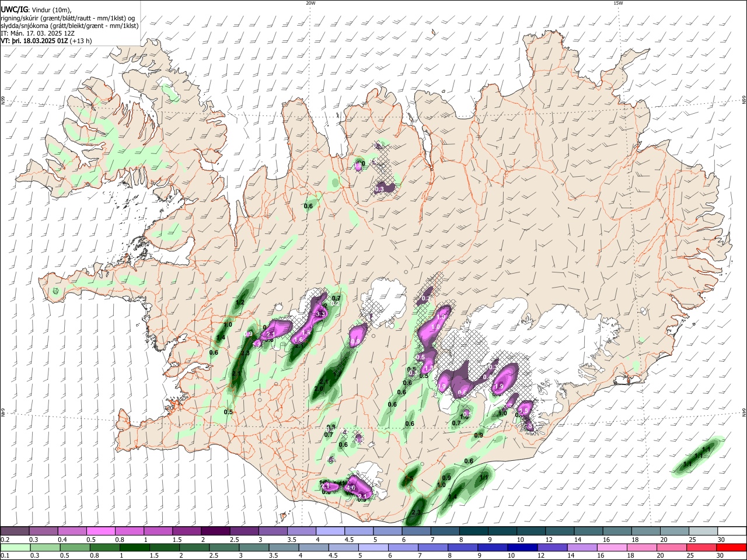Select the deep blue 10 swatch, lower legend
The image size is (747, 560).
click(522, 547)
